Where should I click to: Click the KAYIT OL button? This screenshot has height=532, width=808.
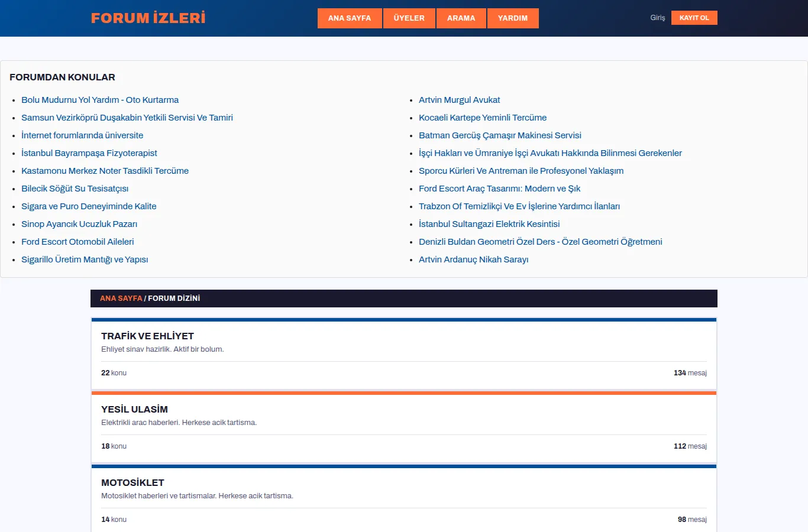tap(694, 18)
